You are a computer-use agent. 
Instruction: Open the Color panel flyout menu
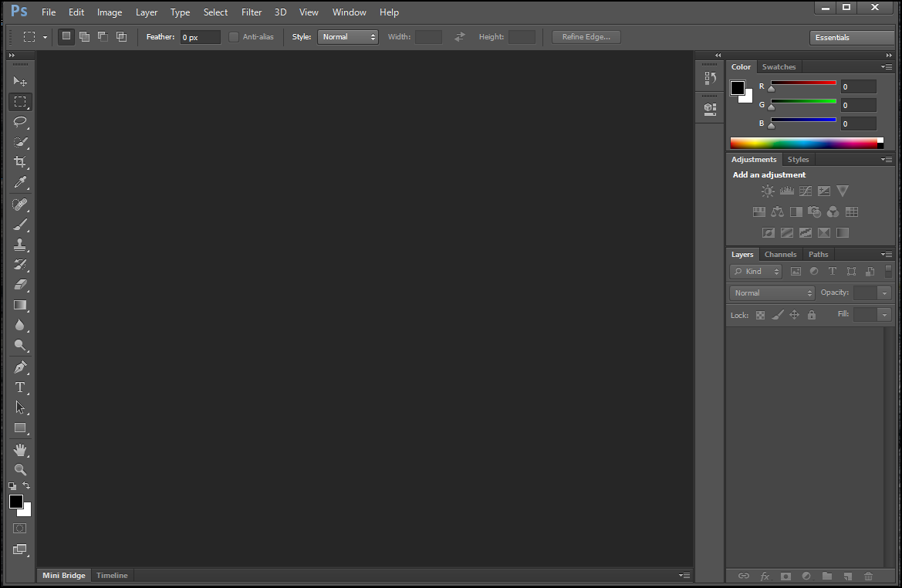[887, 66]
